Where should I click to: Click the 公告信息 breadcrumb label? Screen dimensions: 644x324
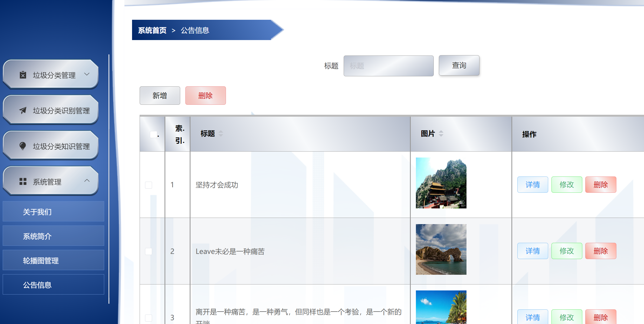(x=195, y=30)
